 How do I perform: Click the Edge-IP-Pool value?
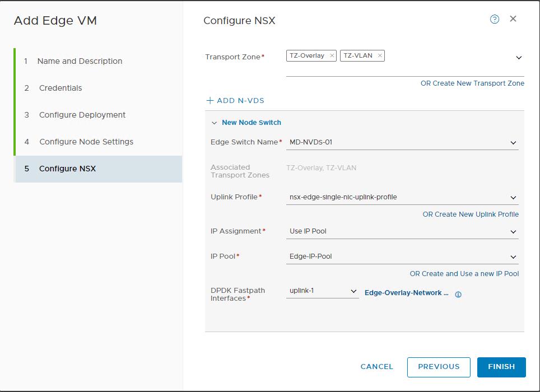click(x=311, y=256)
